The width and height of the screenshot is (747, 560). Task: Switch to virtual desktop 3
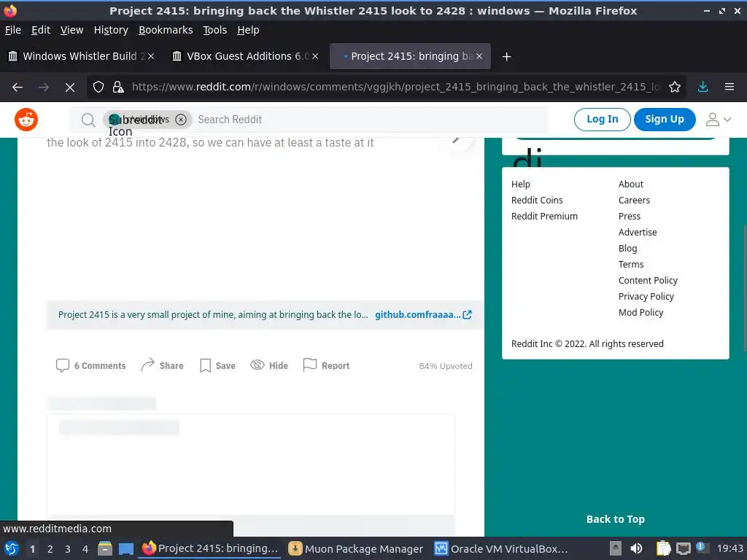pyautogui.click(x=68, y=549)
